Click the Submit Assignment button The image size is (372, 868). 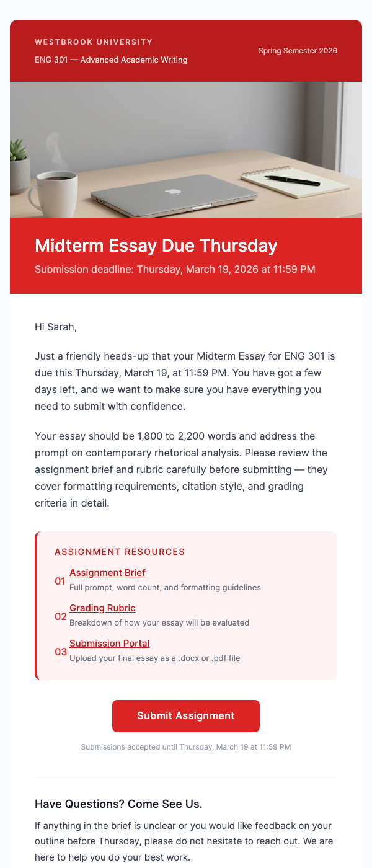(x=185, y=715)
